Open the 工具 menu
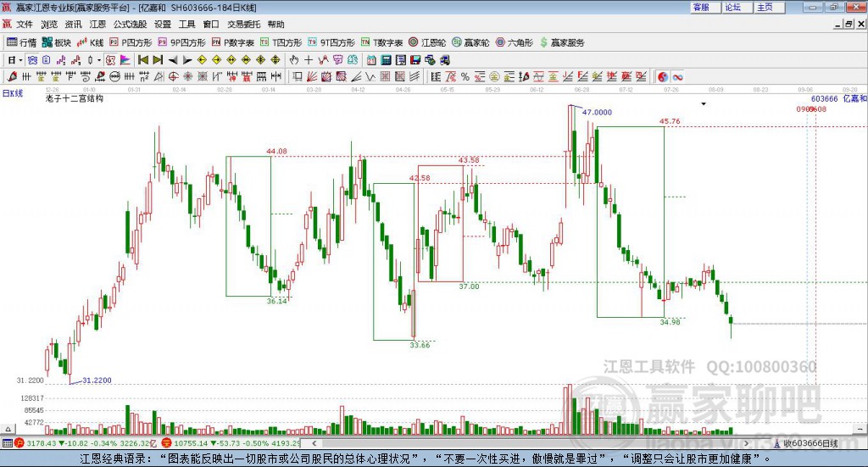The width and height of the screenshot is (868, 467). click(x=187, y=25)
